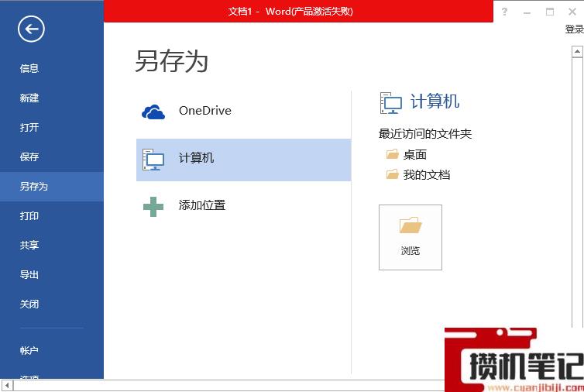
Task: Click the folder icon next to 我的文档
Action: click(392, 174)
